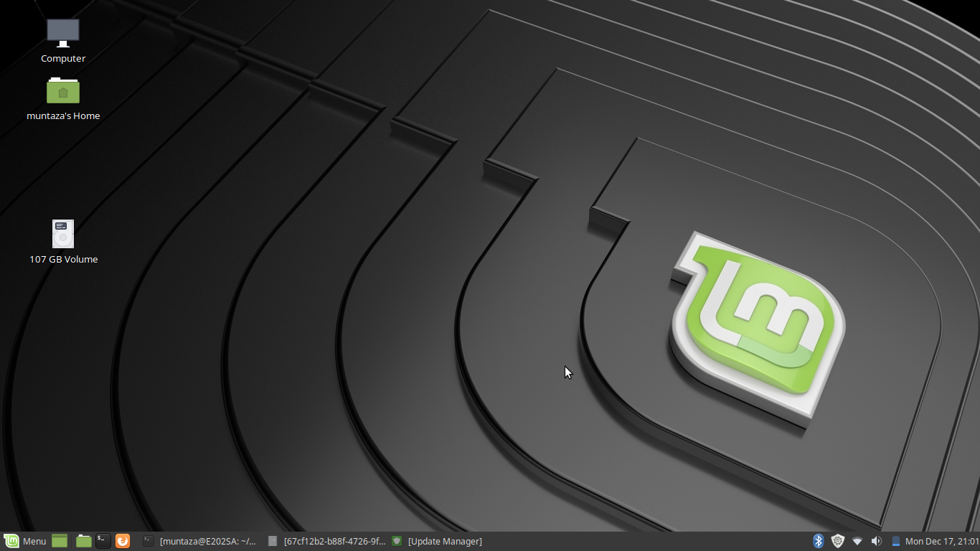This screenshot has height=551, width=980.
Task: Select the muntaza's Home folder icon
Action: (x=63, y=90)
